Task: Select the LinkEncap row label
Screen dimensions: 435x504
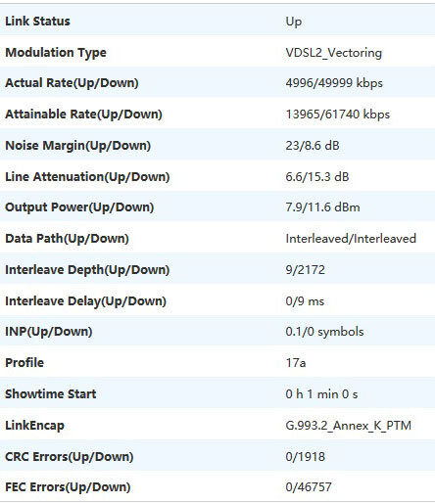Action: [34, 426]
